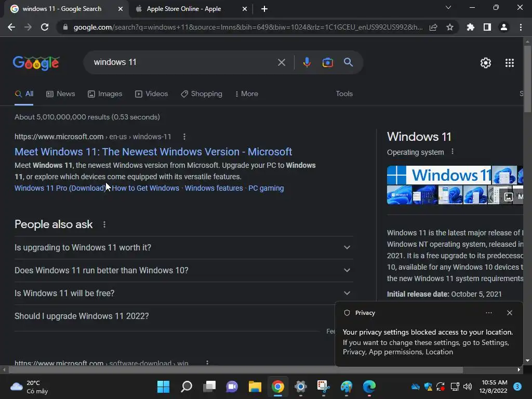Open the Google apps grid
Image resolution: width=532 pixels, height=399 pixels.
(509, 63)
